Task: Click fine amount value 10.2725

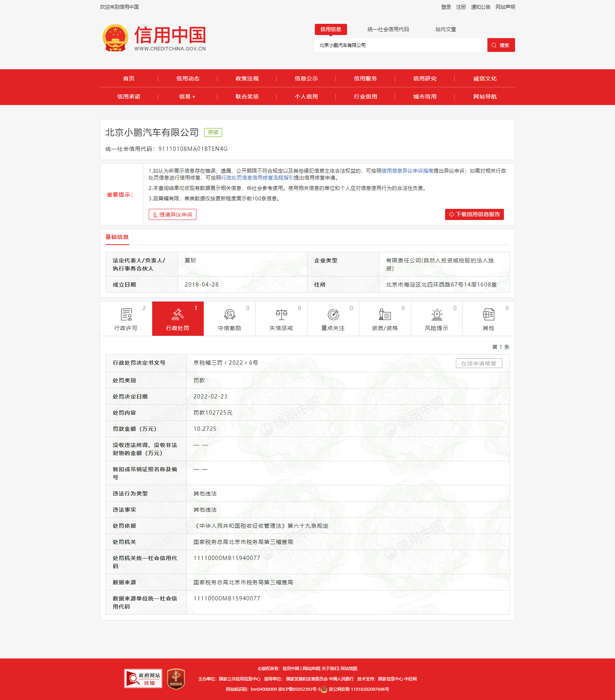Action: (205, 429)
